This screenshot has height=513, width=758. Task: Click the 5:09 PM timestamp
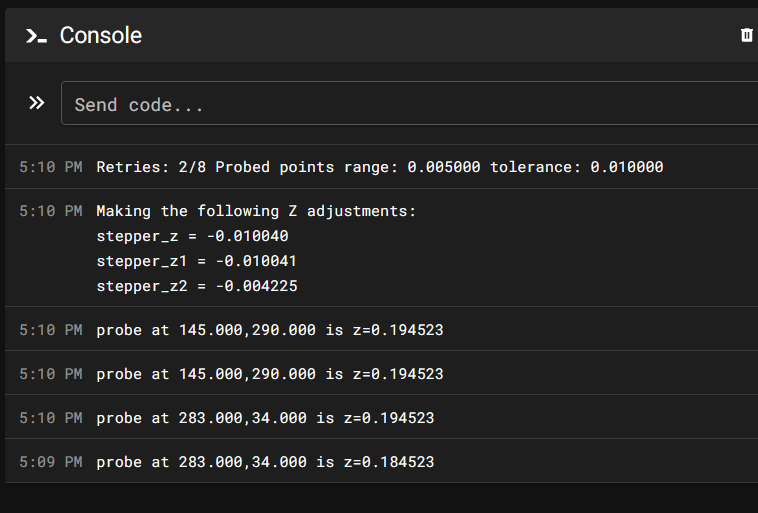click(x=51, y=462)
